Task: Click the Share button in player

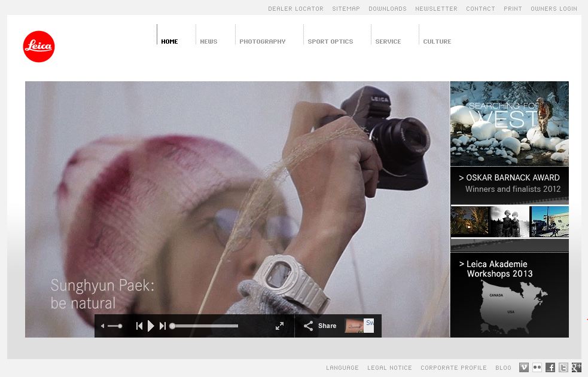Action: pyautogui.click(x=321, y=326)
